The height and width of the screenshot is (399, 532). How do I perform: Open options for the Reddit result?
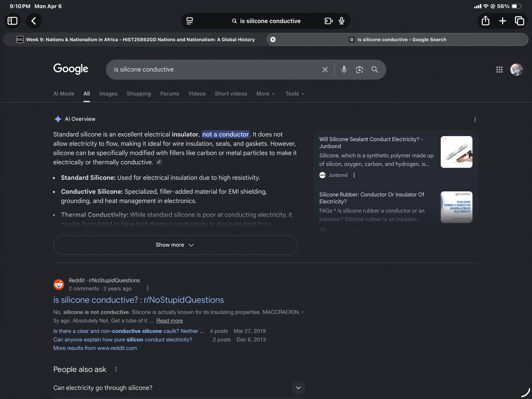pos(147,288)
